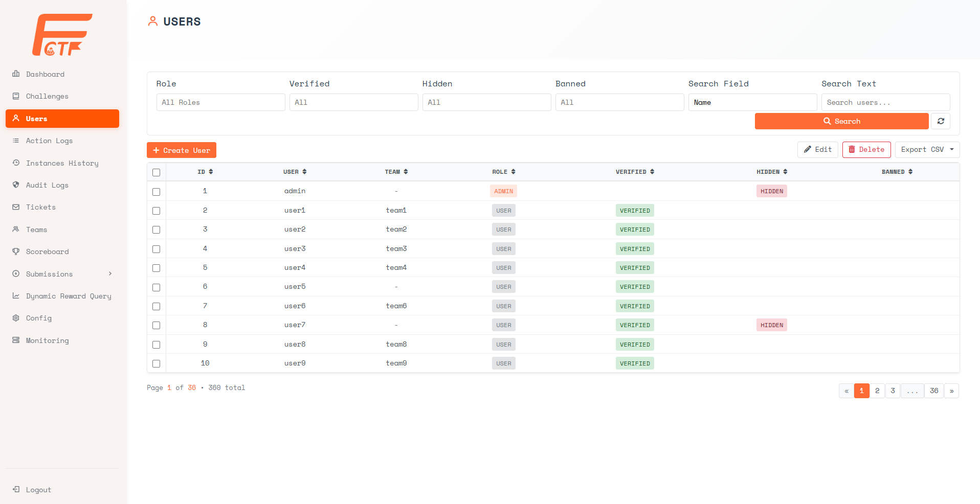Screen dimensions: 980x504
Task: Click the Dynamic Reward Query chart icon
Action: pos(16,296)
